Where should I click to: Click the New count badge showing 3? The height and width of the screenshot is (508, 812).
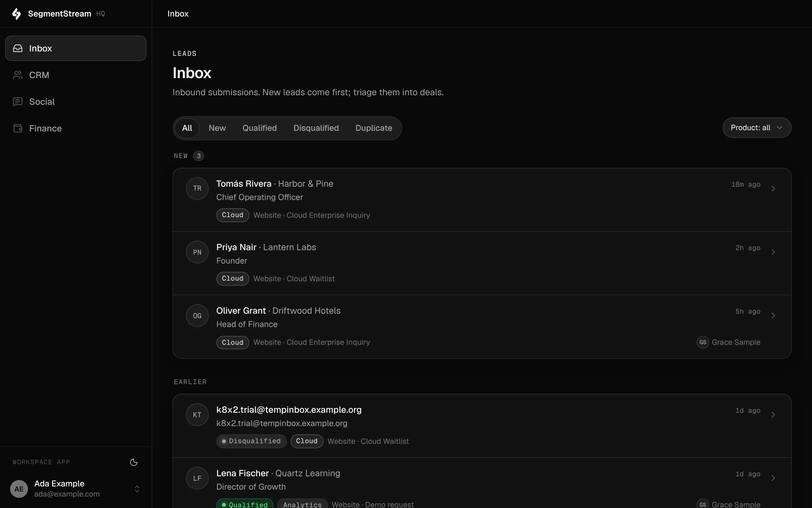pos(199,156)
